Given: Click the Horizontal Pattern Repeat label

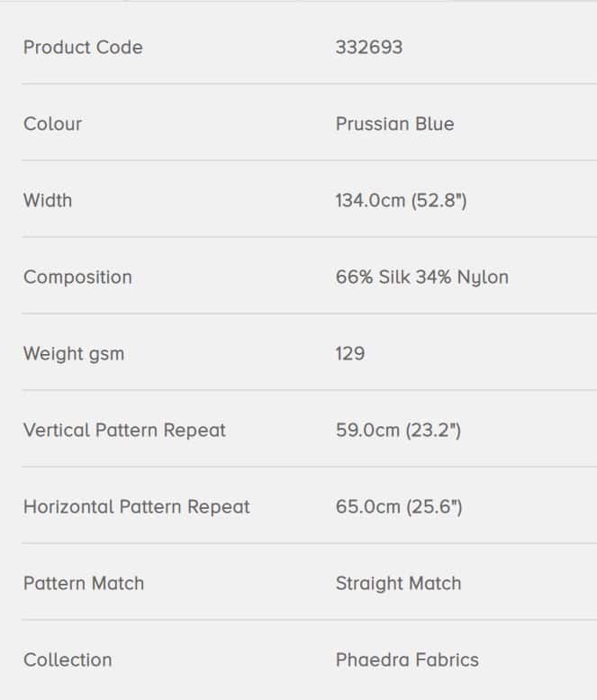Looking at the screenshot, I should coord(137,507).
